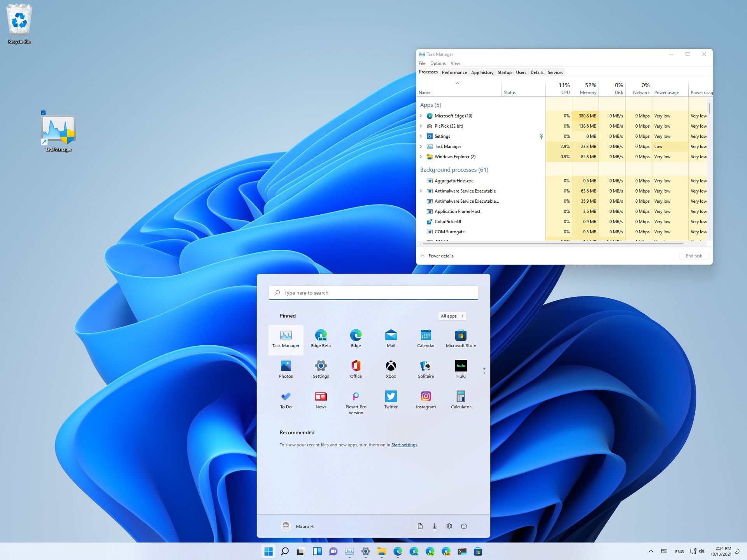
Task: Launch Hulu from pinned apps
Action: coord(461,368)
